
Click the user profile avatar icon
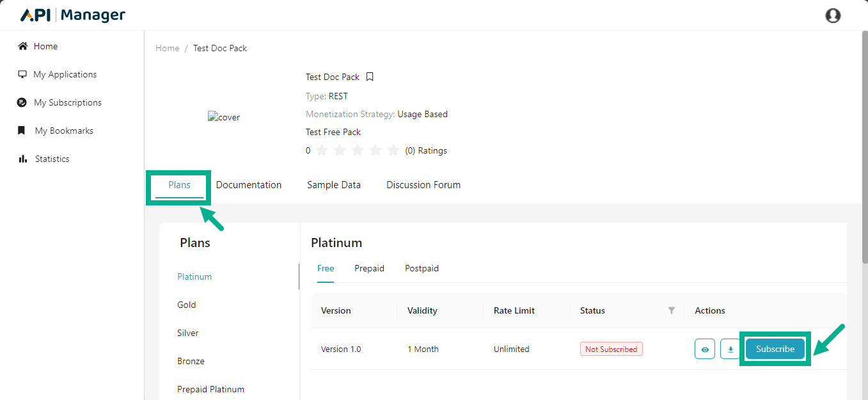point(833,15)
